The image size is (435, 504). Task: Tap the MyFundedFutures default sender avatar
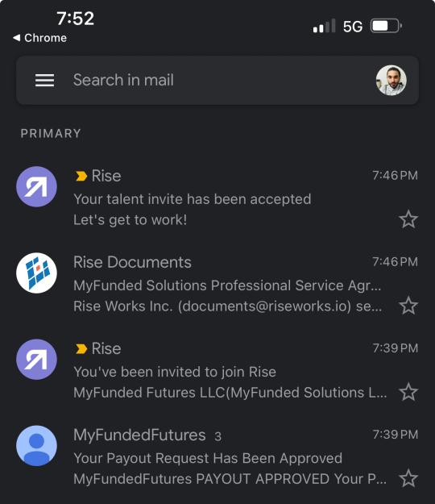[36, 446]
